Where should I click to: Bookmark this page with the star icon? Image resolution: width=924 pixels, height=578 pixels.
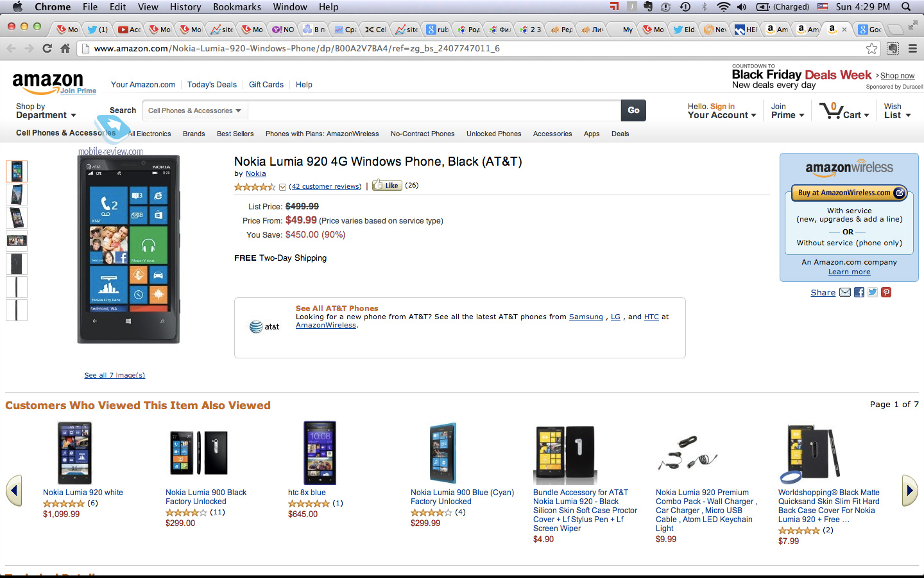coord(871,48)
